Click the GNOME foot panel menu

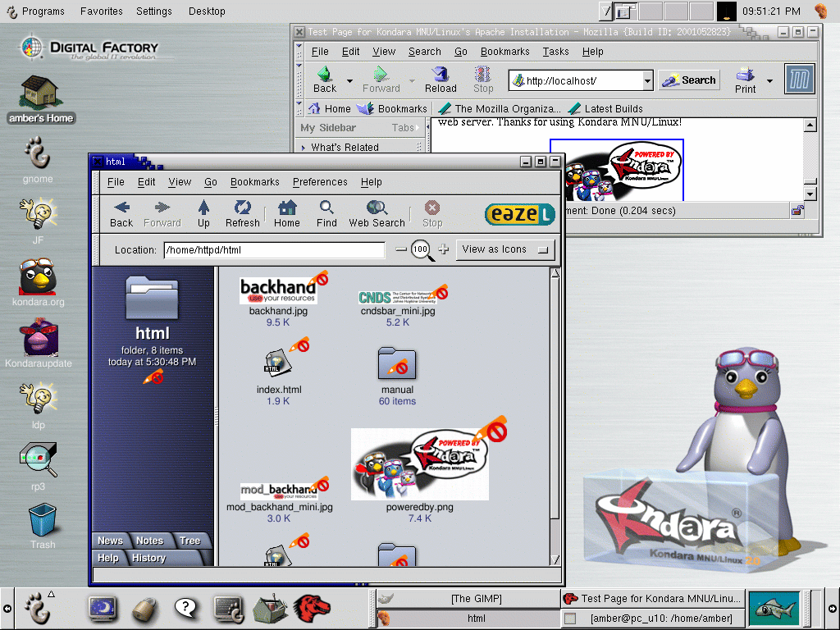tap(37, 609)
